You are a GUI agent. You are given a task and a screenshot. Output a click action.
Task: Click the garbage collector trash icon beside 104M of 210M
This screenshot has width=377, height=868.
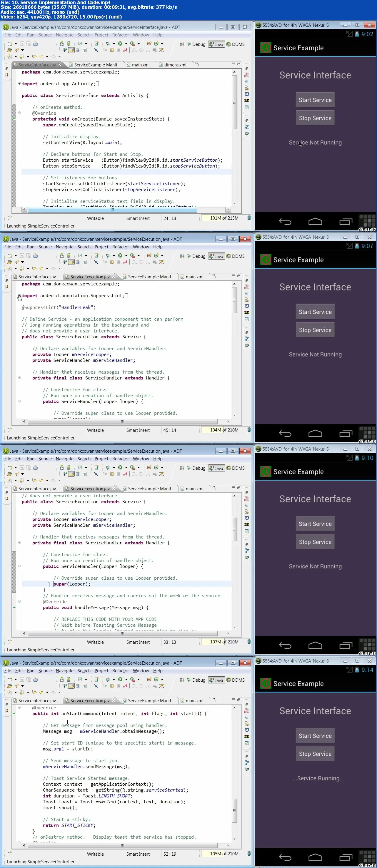tap(249, 430)
